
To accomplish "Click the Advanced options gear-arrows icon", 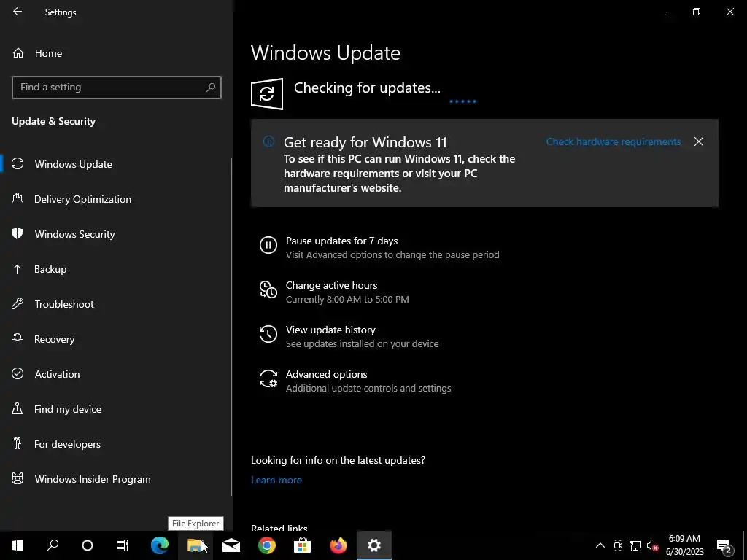I will pos(268,378).
